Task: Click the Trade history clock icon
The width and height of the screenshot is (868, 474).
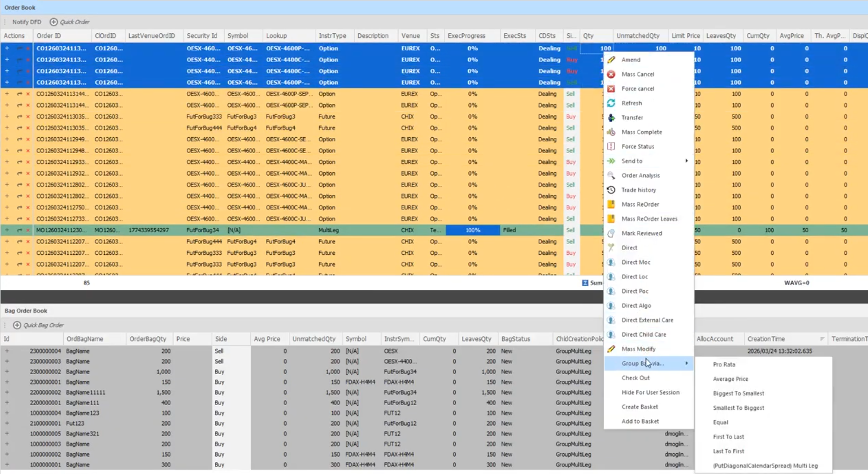Action: point(611,190)
